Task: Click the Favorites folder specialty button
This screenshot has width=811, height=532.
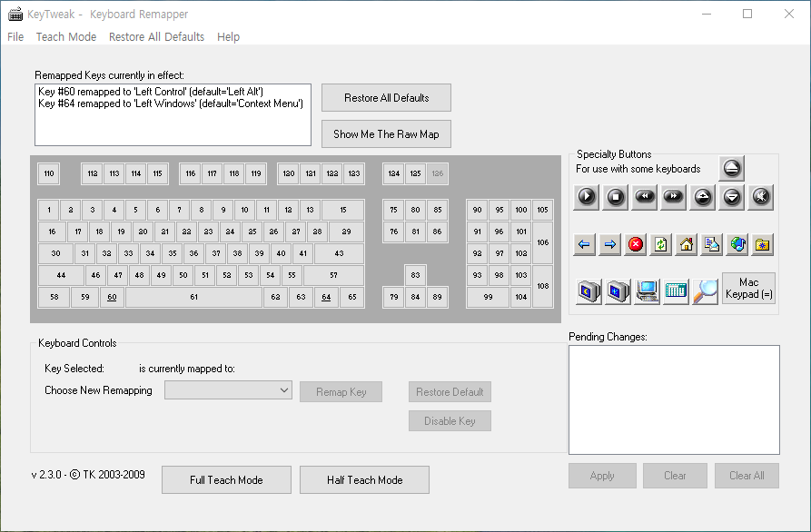Action: pyautogui.click(x=763, y=244)
